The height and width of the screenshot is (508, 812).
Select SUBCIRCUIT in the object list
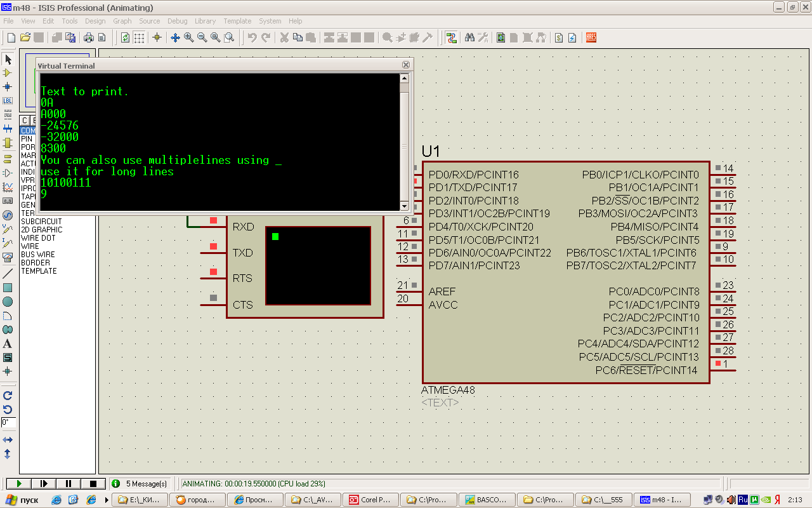pyautogui.click(x=41, y=222)
